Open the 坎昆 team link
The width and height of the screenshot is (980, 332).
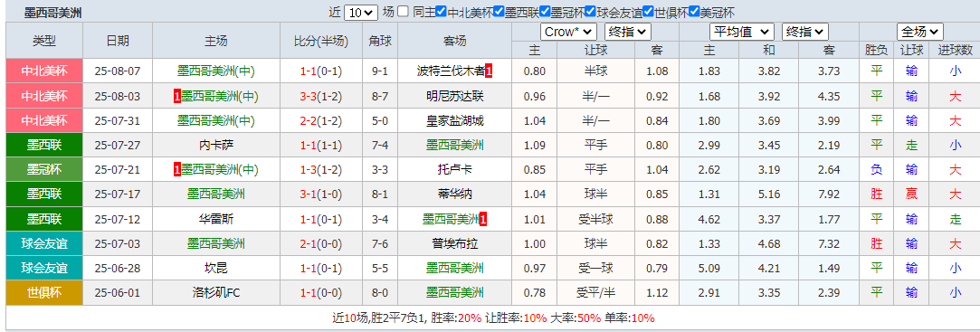(216, 269)
